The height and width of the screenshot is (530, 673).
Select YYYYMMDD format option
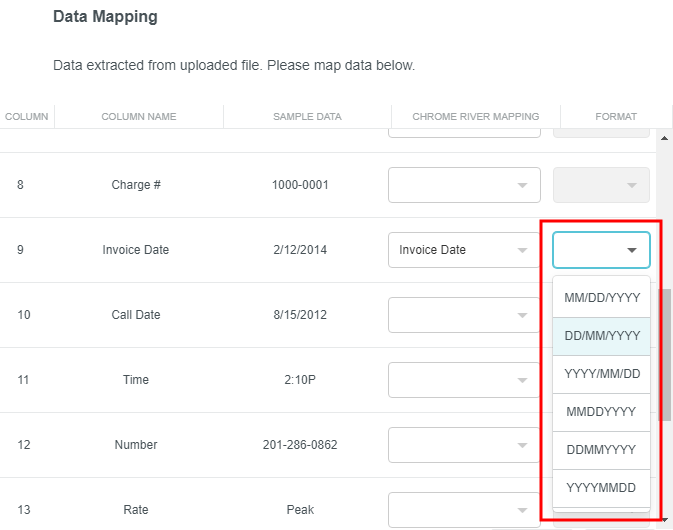coord(601,488)
